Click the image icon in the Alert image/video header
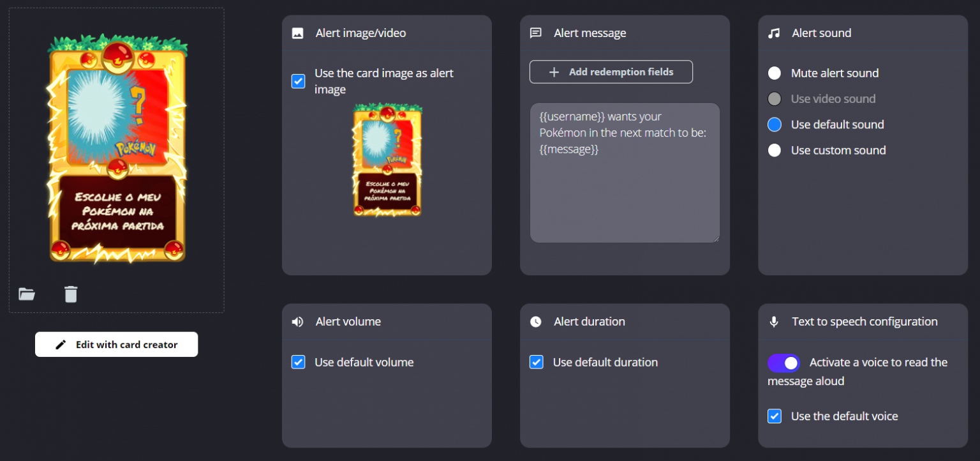The width and height of the screenshot is (980, 461). [x=297, y=33]
